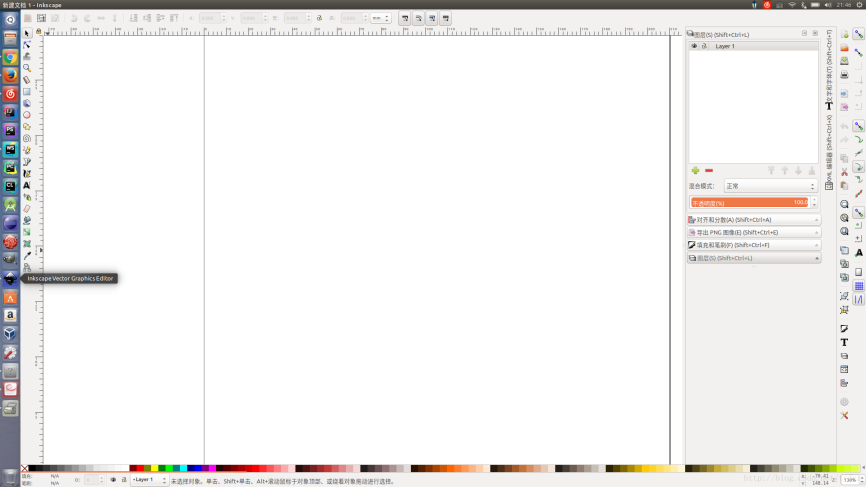Screen dimensions: 866x487
Task: Toggle ruler lock guides icon
Action: click(x=39, y=31)
